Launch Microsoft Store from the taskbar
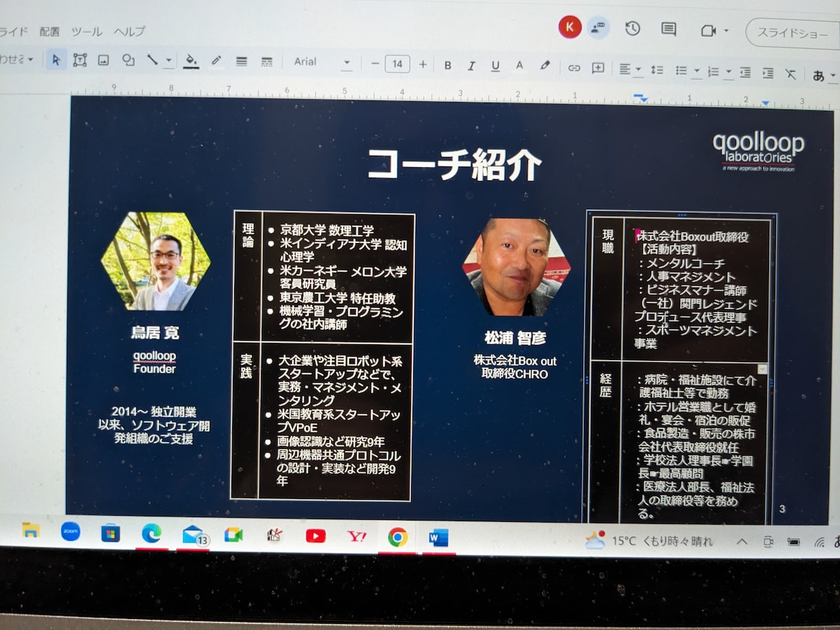The width and height of the screenshot is (840, 630). click(x=110, y=533)
